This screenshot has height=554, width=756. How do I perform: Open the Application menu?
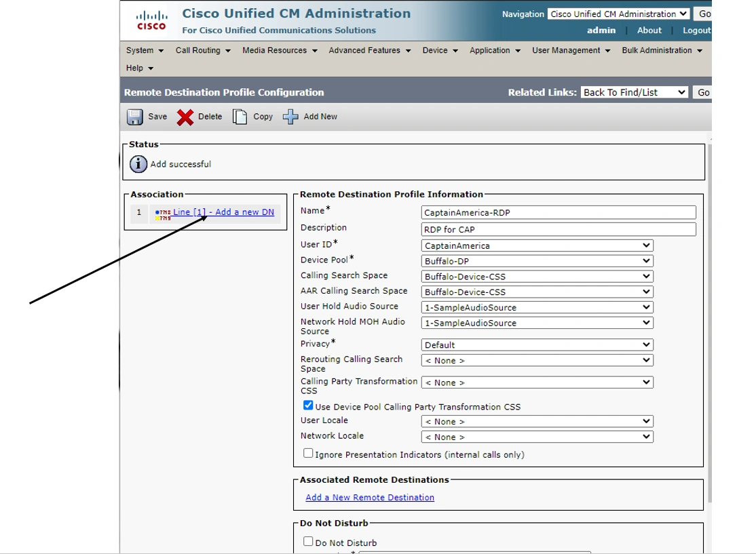click(x=495, y=50)
